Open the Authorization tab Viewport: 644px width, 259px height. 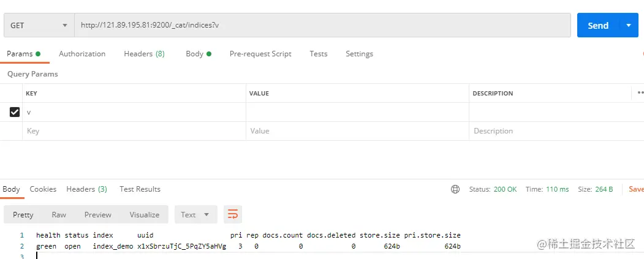click(82, 54)
